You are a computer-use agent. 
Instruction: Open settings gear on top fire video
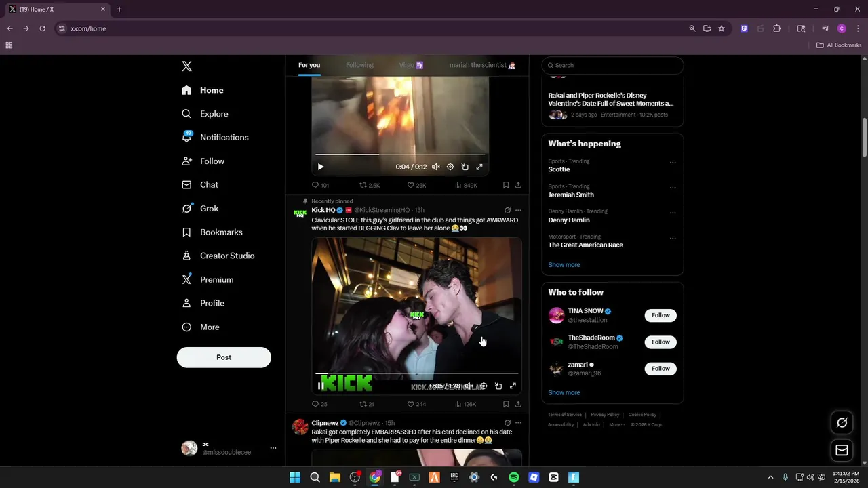pyautogui.click(x=450, y=167)
